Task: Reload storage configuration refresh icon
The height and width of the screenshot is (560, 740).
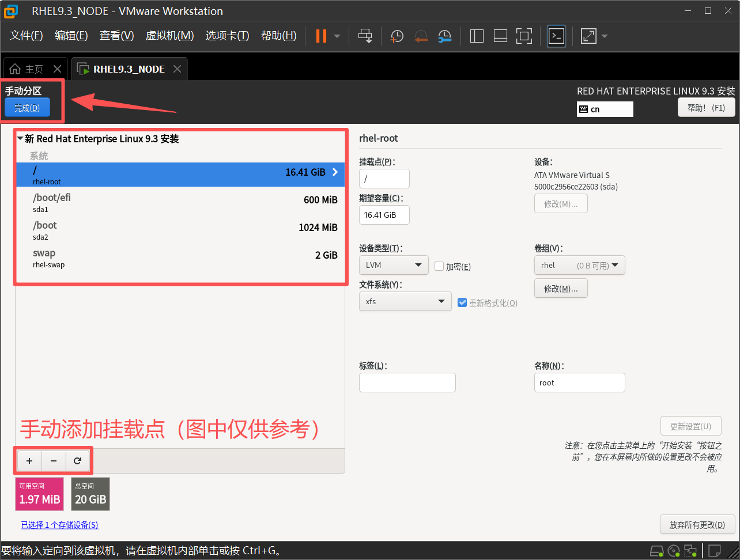Action: 78,461
